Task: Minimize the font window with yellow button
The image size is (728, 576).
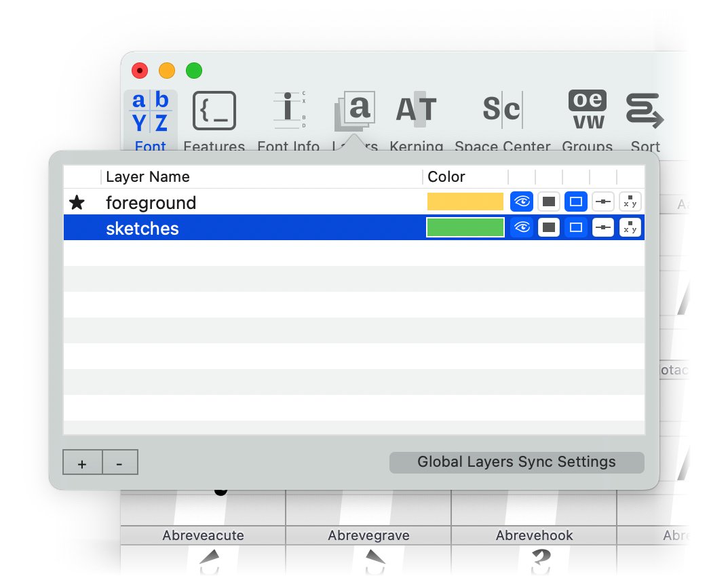Action: [167, 71]
